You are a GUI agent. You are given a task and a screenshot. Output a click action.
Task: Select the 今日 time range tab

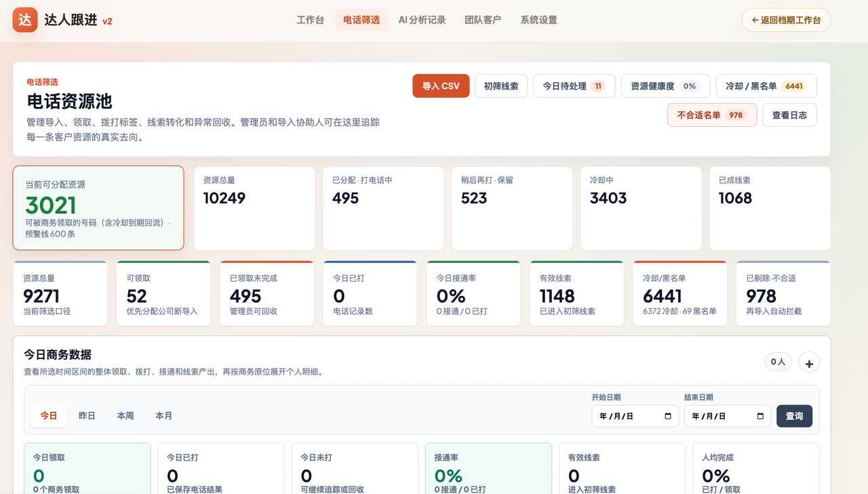49,416
